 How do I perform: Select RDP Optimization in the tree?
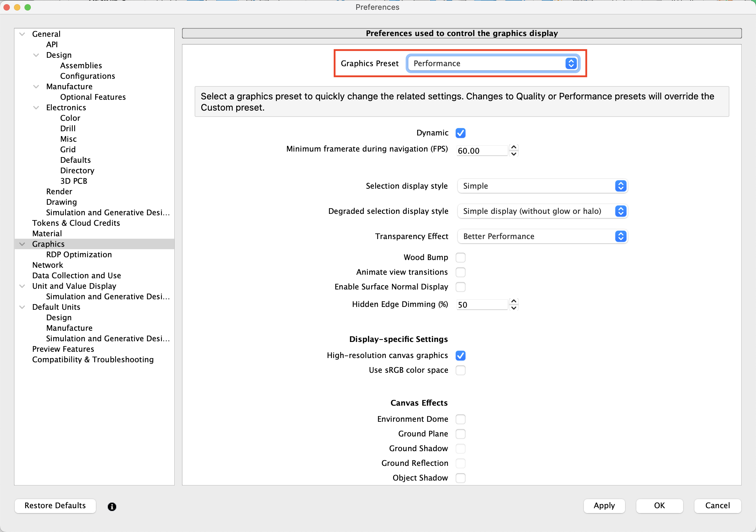[x=79, y=255]
